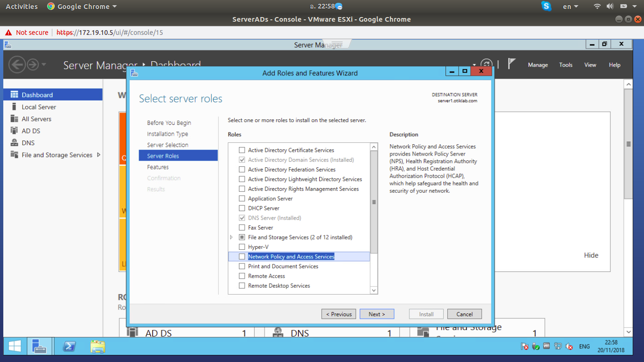This screenshot has width=644, height=362.
Task: Check Active Directory Federation Services
Action: (x=242, y=169)
